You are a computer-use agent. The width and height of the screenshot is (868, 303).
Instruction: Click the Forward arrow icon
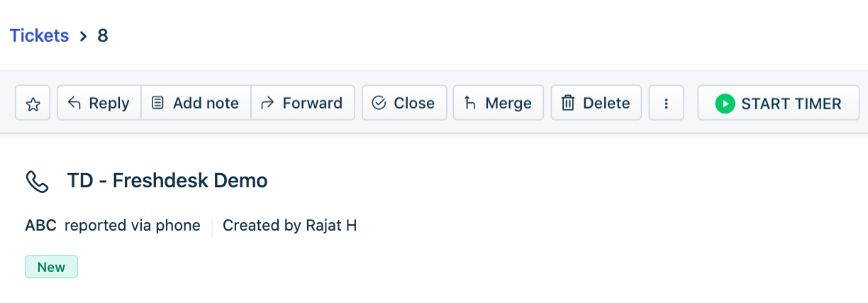[x=267, y=104]
